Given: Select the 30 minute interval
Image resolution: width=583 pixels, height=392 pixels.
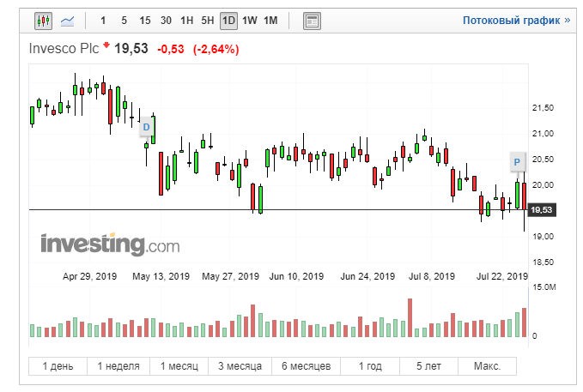Looking at the screenshot, I should [x=166, y=21].
